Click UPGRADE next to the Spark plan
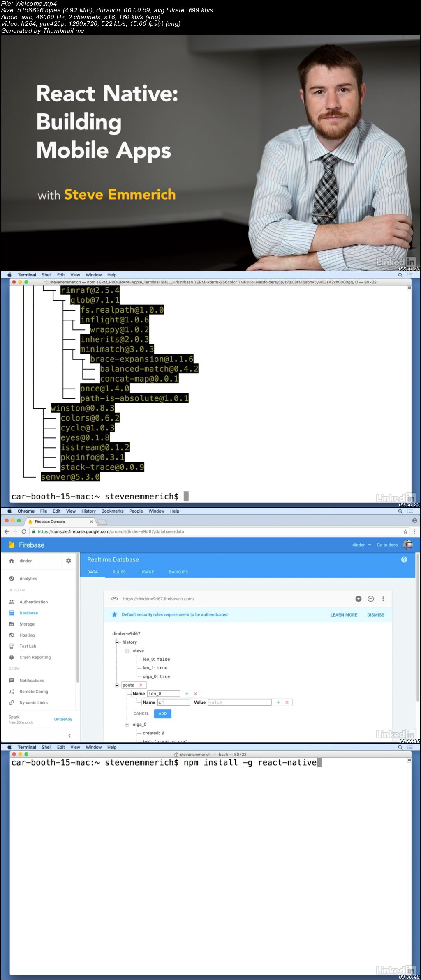This screenshot has width=421, height=980. coord(63,719)
